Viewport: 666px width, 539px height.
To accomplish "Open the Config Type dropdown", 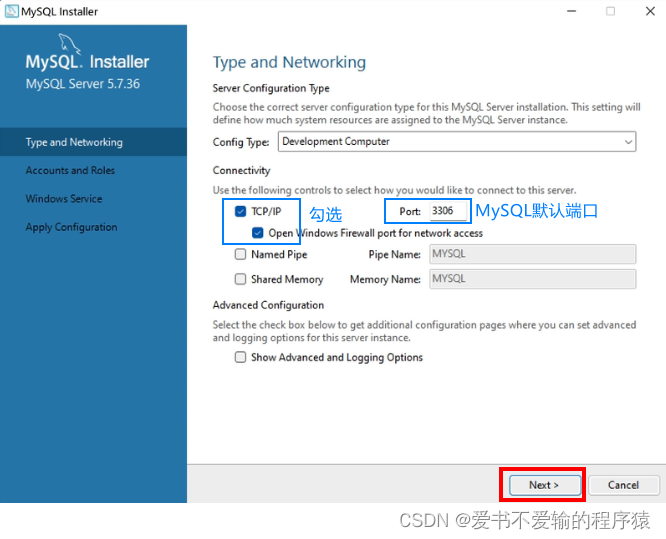I will click(x=457, y=141).
